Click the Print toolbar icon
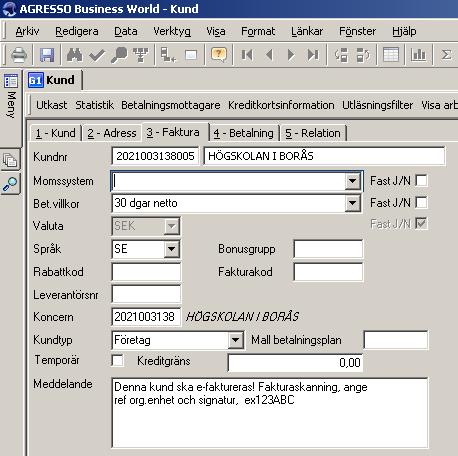Viewport: 458px width, 456px height. 19,55
